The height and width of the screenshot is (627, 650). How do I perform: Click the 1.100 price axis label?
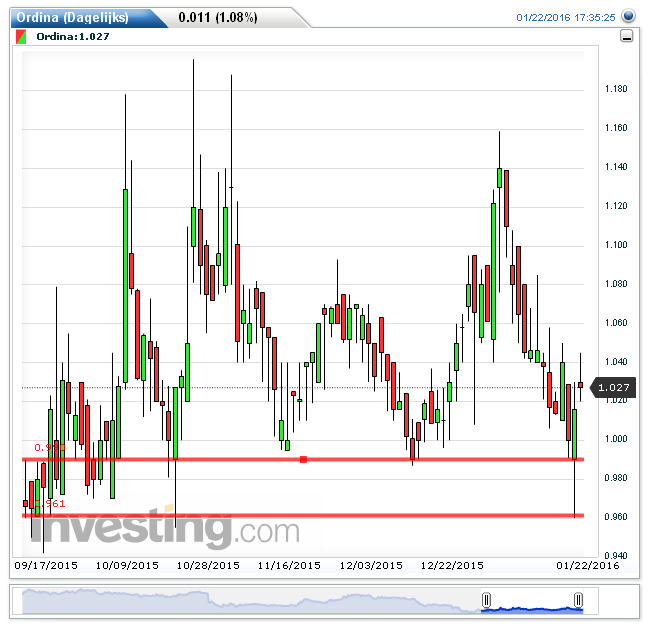tap(616, 245)
